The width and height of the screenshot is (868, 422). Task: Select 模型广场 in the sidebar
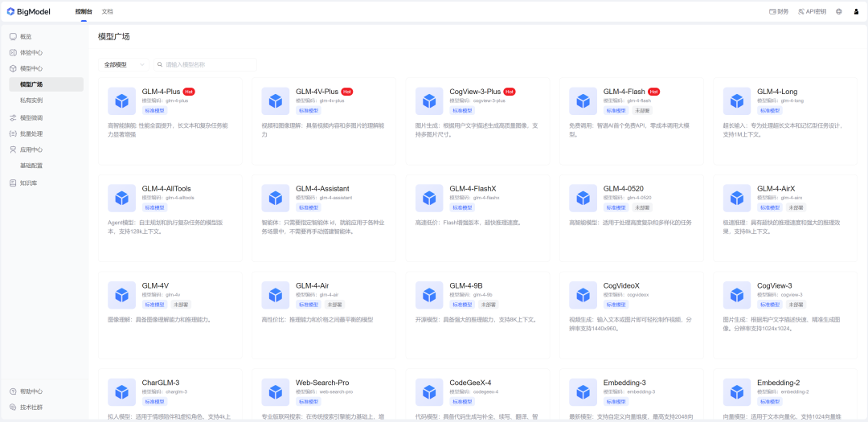coord(46,84)
